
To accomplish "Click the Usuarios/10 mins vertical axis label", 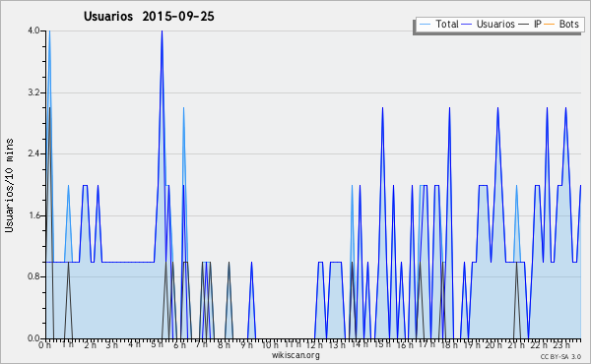I will (x=10, y=186).
